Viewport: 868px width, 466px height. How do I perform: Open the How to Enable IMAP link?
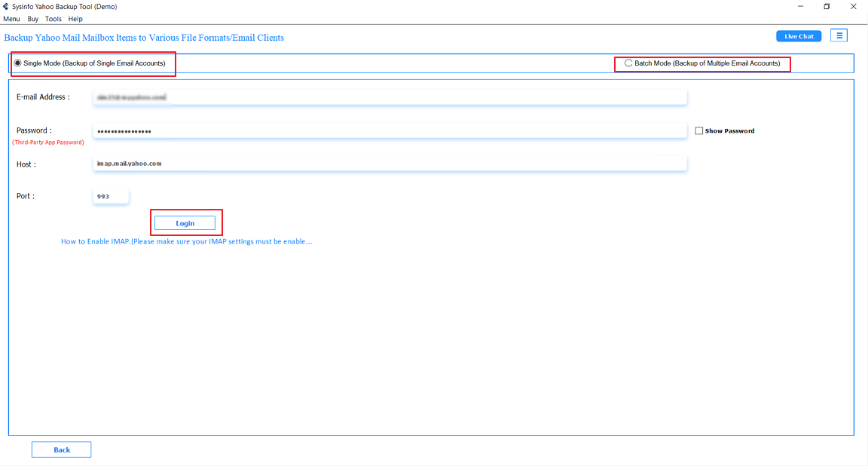(187, 241)
